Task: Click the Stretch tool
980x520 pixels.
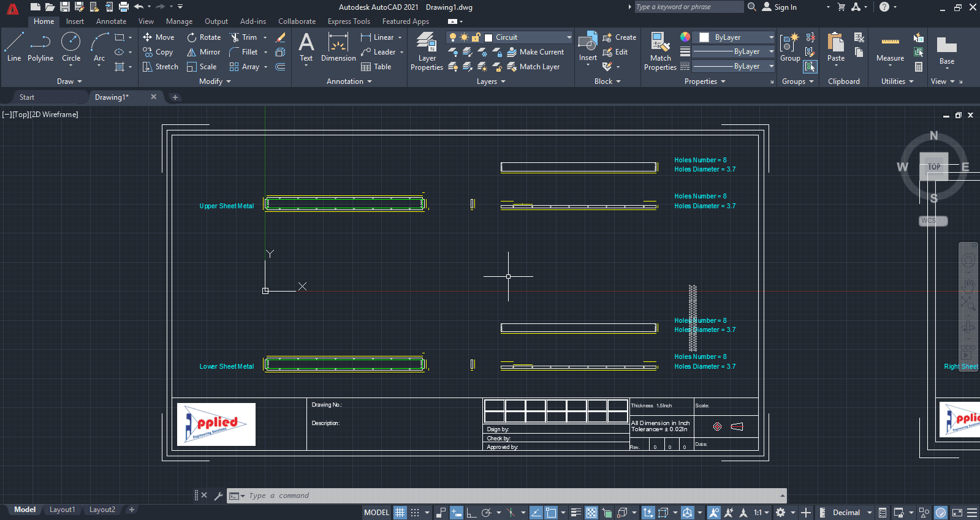Action: [161, 67]
